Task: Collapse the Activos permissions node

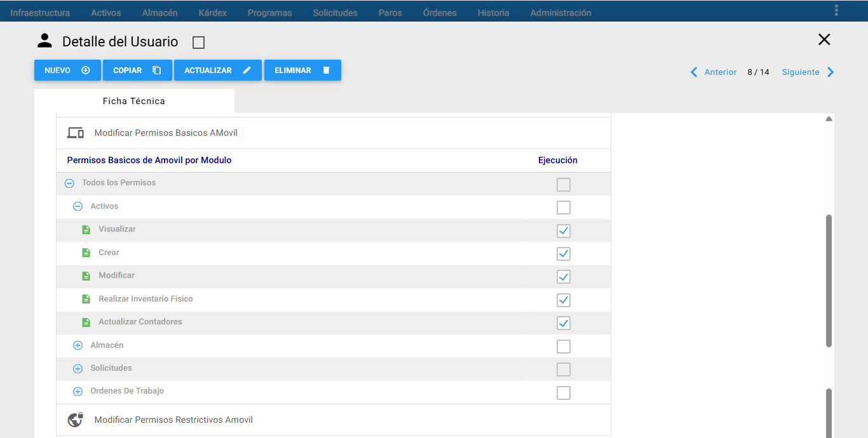Action: pyautogui.click(x=78, y=206)
